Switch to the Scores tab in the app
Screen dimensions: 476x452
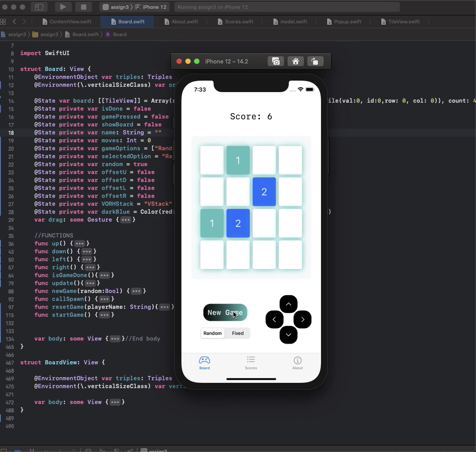point(251,363)
